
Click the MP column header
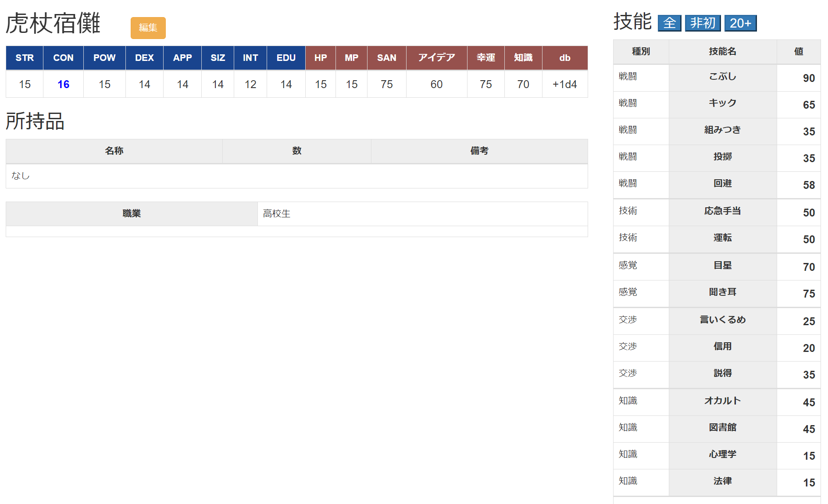(x=351, y=58)
